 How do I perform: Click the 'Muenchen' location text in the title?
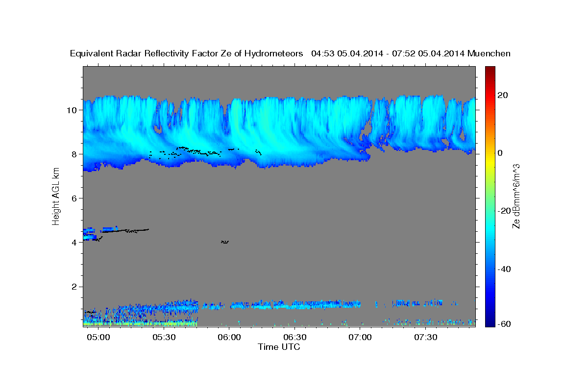point(489,54)
